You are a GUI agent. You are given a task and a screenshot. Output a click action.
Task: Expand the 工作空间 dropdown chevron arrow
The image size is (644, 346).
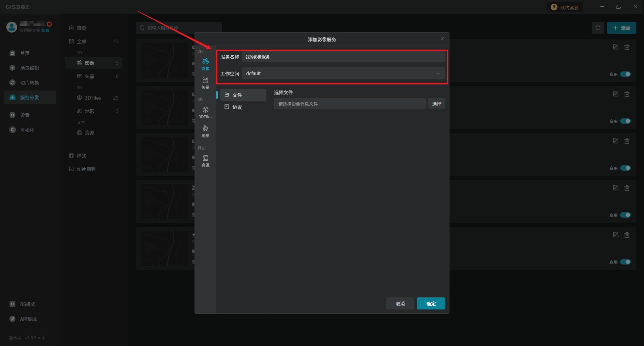(x=438, y=73)
